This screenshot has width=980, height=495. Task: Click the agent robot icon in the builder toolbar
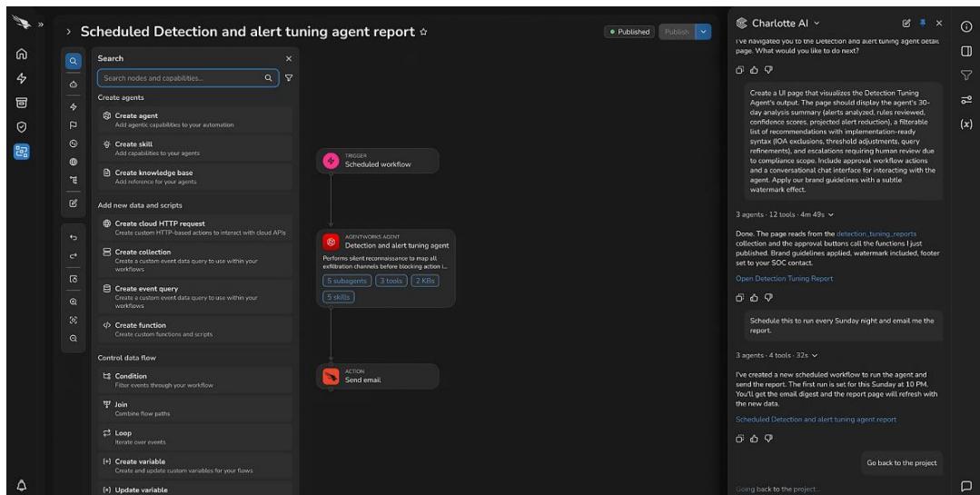(74, 84)
